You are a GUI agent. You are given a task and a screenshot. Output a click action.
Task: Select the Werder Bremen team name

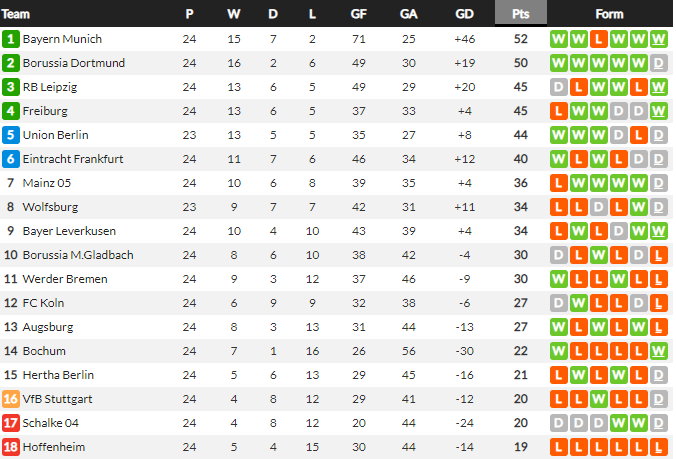tap(64, 279)
